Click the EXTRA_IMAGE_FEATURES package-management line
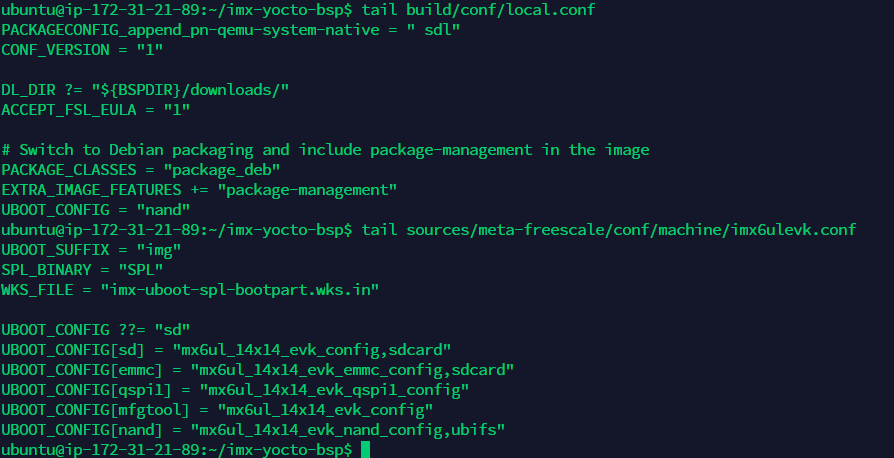The image size is (894, 458). tap(199, 189)
